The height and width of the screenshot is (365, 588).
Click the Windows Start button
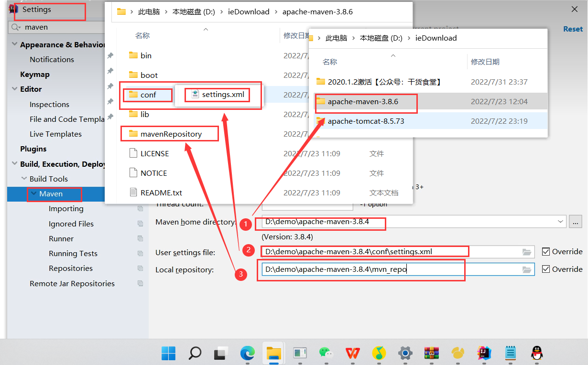[168, 353]
